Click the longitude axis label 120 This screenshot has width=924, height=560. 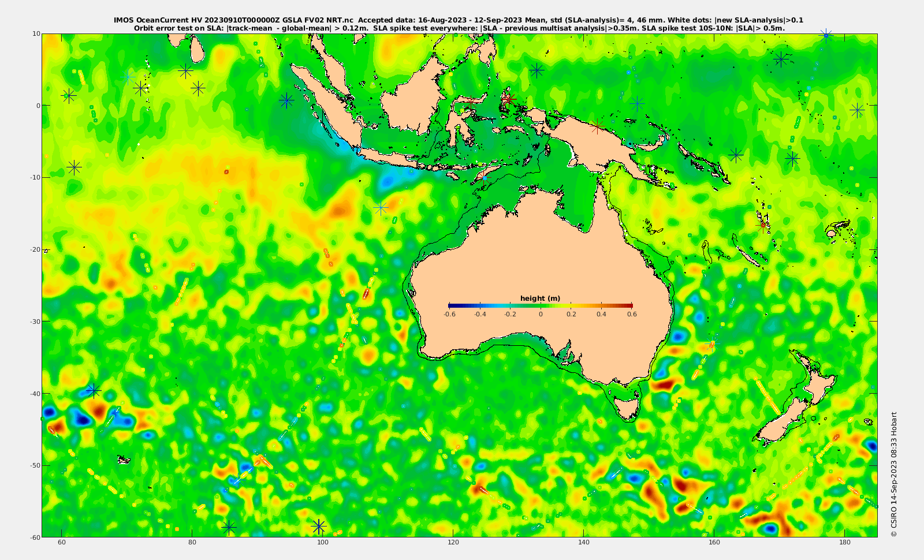[x=453, y=543]
